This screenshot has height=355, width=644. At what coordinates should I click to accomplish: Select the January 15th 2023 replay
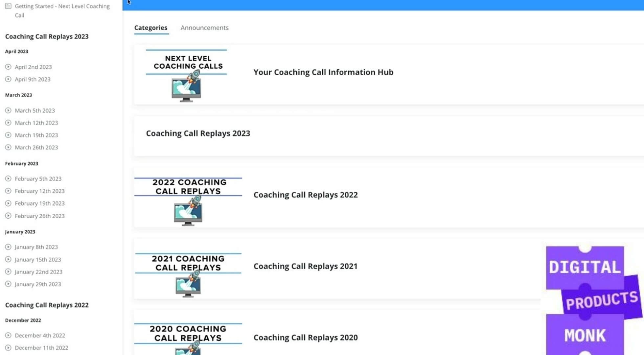coord(38,259)
